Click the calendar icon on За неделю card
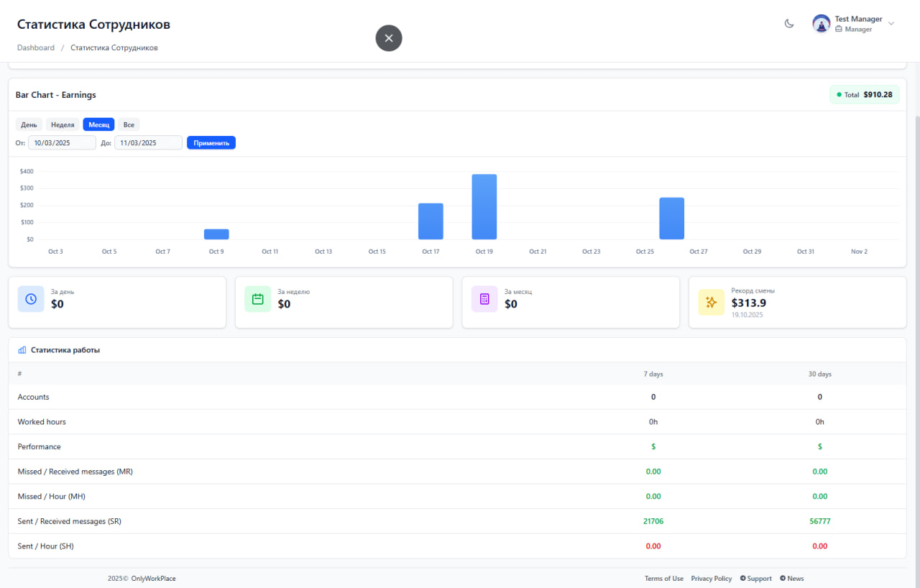 pyautogui.click(x=257, y=298)
